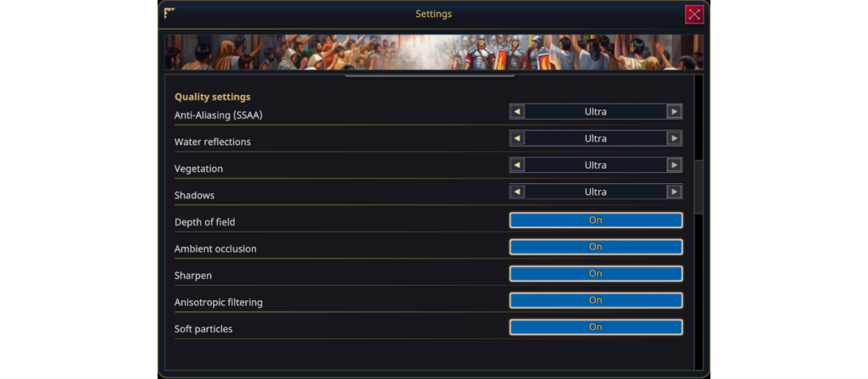Switch off Soft particles

(595, 327)
